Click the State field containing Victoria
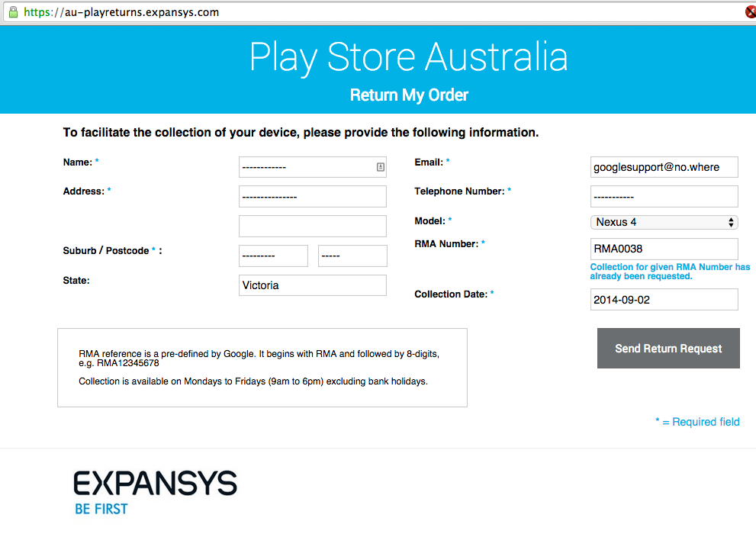This screenshot has height=534, width=756. [x=313, y=285]
